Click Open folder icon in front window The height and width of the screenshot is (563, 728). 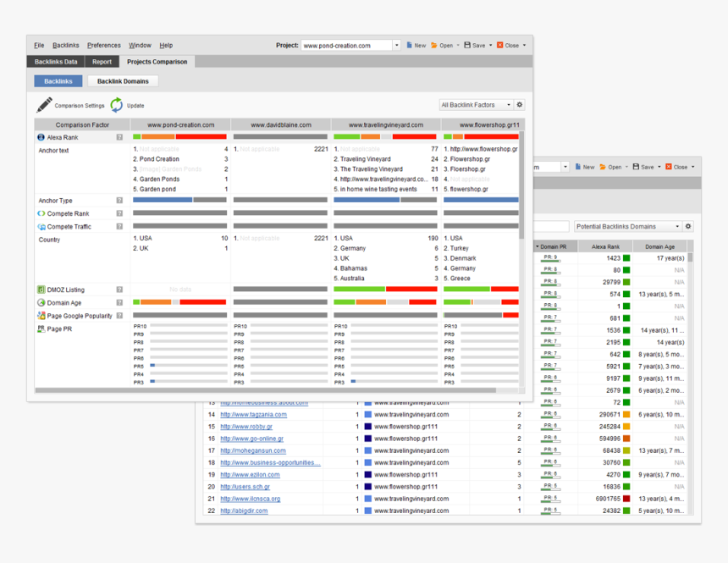click(434, 45)
